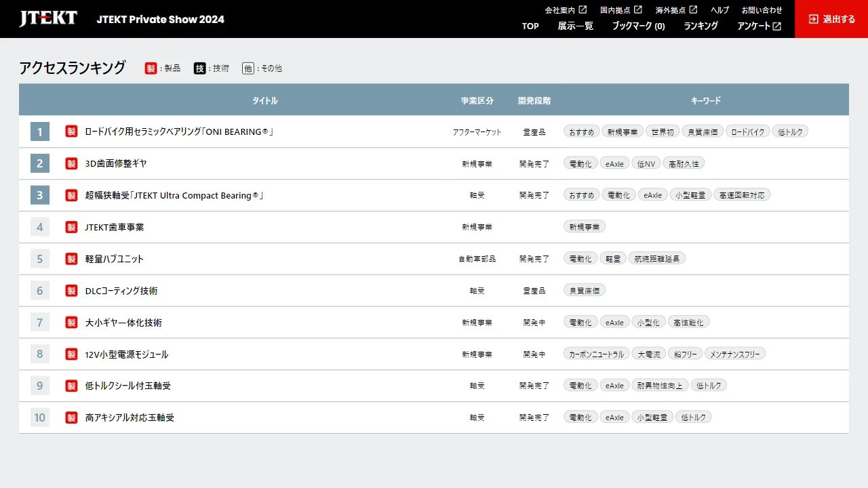Open the 3D歯面修整ギヤ title
The height and width of the screenshot is (488, 868).
(116, 163)
